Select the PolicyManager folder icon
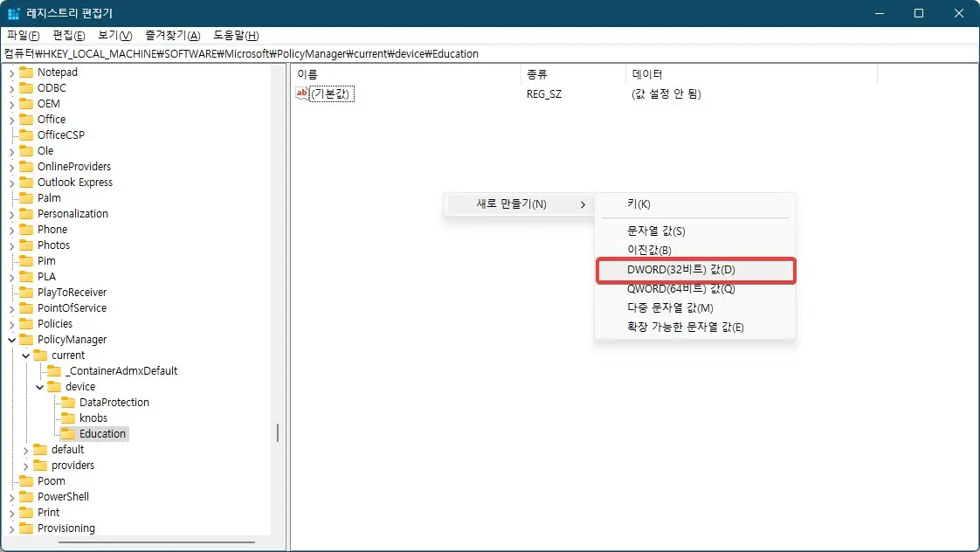980x552 pixels. (25, 339)
